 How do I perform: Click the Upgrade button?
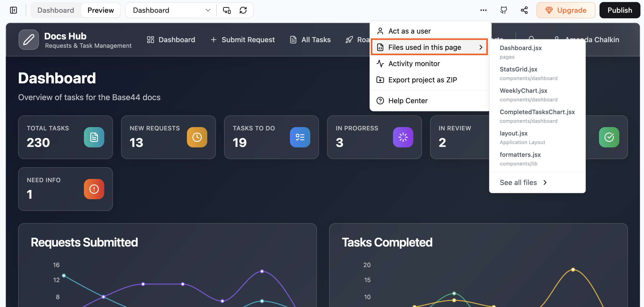(566, 10)
